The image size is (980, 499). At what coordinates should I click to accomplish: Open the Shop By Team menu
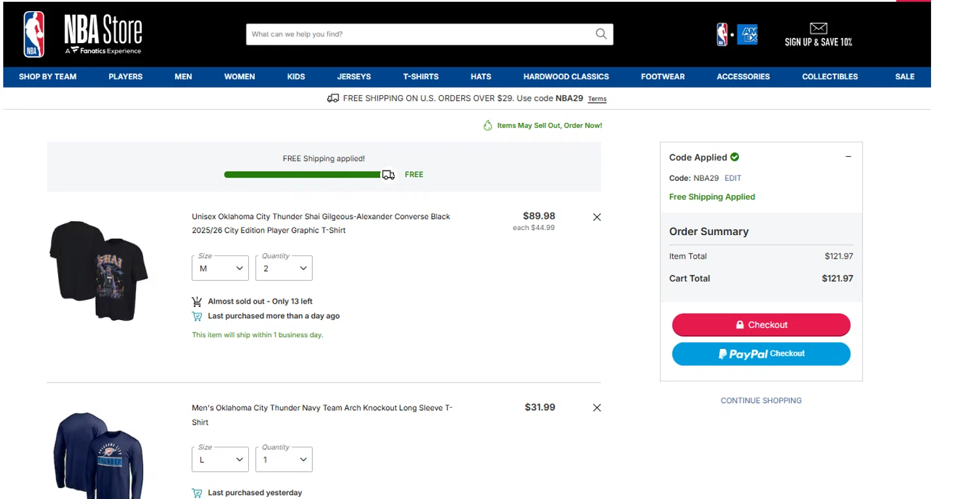point(48,76)
